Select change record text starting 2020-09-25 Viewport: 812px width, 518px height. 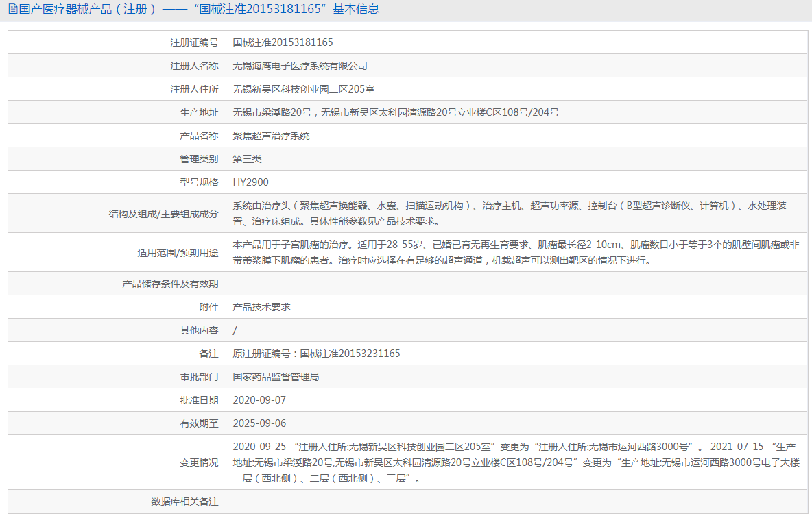click(516, 462)
